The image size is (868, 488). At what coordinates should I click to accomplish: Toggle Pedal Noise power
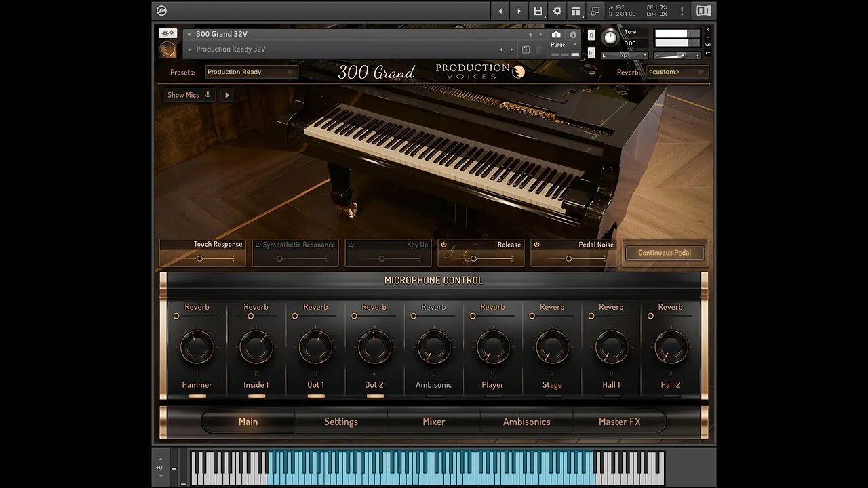click(536, 245)
